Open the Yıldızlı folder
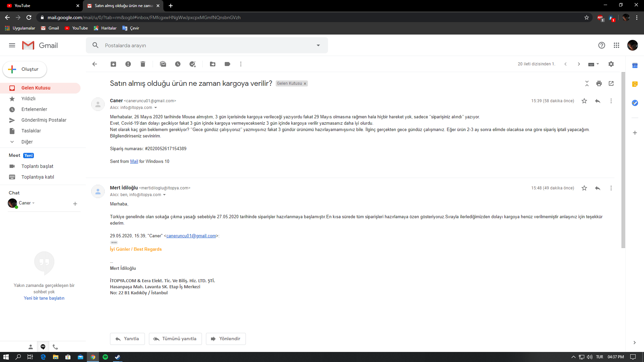The image size is (644, 362). 29,99
